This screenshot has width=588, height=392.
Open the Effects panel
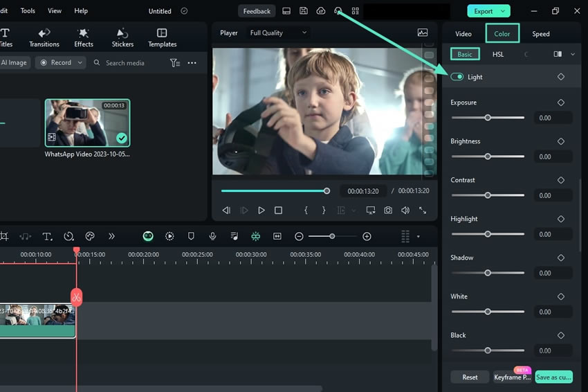[83, 37]
